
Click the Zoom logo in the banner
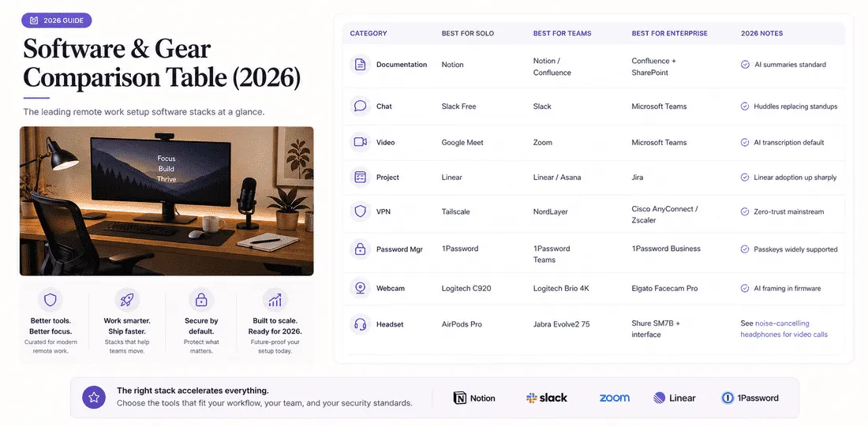(x=615, y=398)
